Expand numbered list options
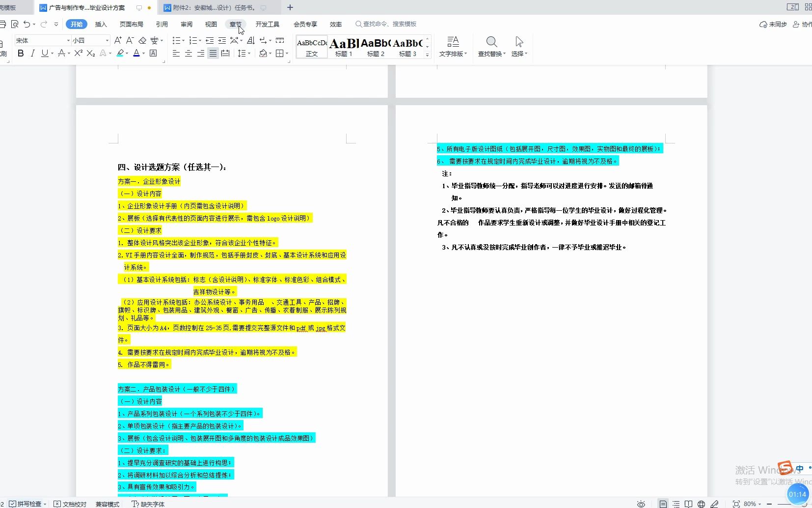The image size is (812, 508). (200, 40)
